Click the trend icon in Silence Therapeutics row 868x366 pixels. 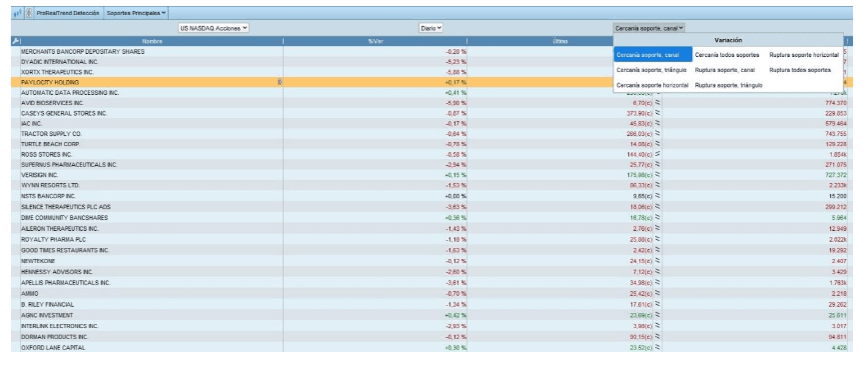click(x=657, y=206)
